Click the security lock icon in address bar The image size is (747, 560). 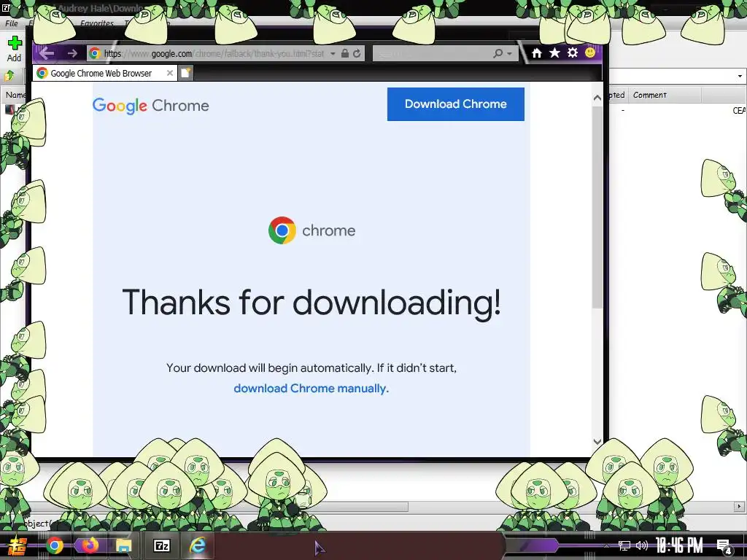[x=345, y=53]
